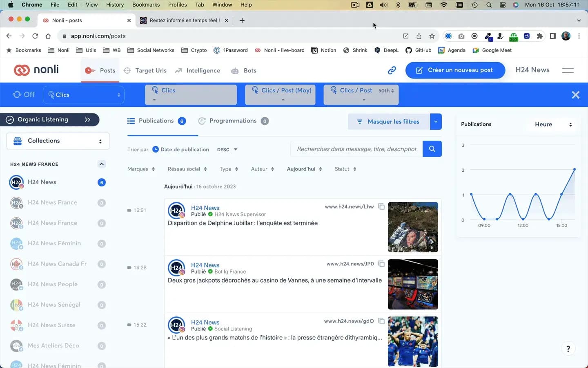This screenshot has height=368, width=588.
Task: Click the H24 News Sénégal avatar icon
Action: point(16,305)
